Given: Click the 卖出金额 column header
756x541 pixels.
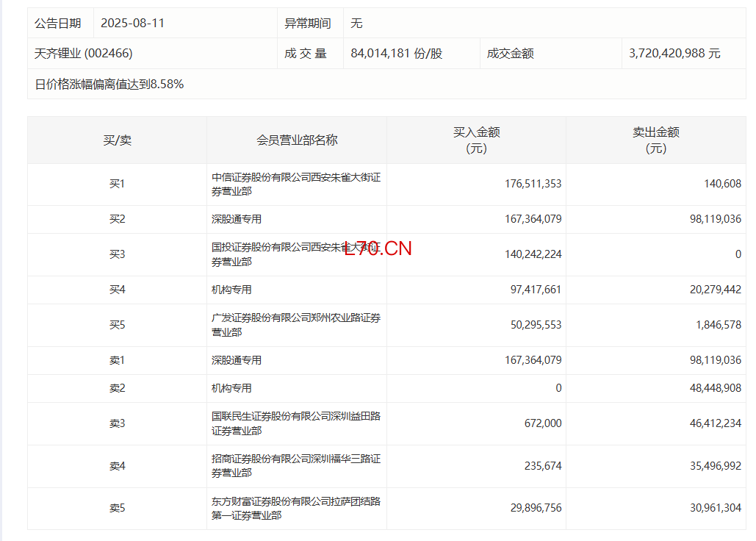Looking at the screenshot, I should [x=655, y=140].
